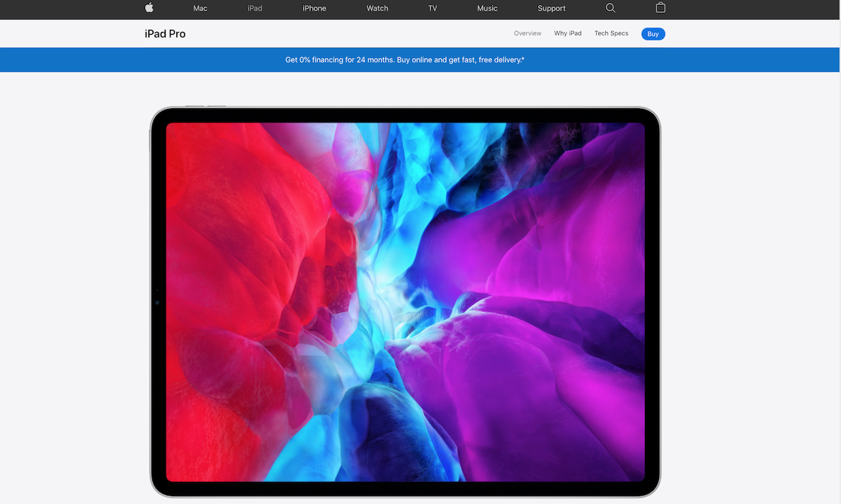Click the blue Buy button

pos(653,34)
